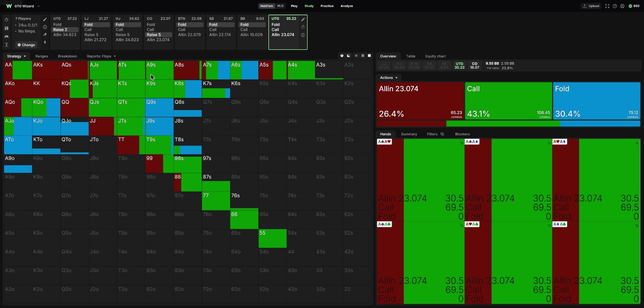Screen dimensions: 644x308
Task: Expand Reports: Flops dropdown
Action: [101, 56]
